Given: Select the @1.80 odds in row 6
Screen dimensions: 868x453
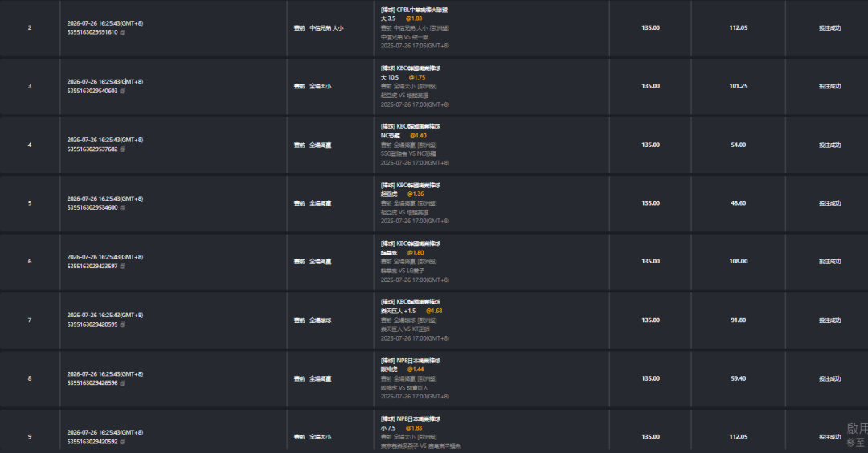Looking at the screenshot, I should 416,253.
